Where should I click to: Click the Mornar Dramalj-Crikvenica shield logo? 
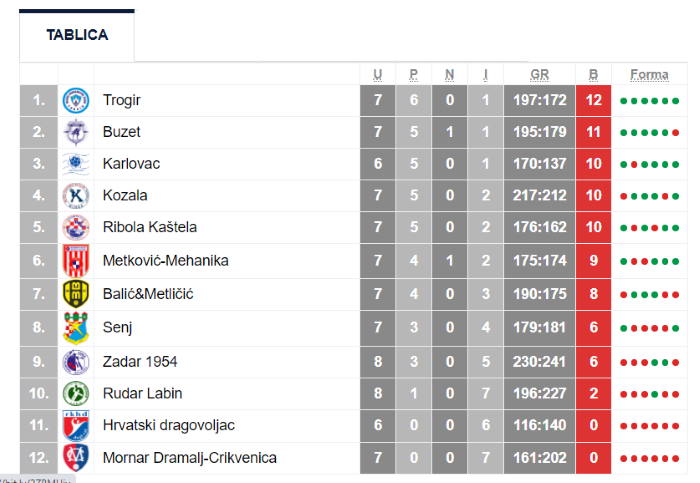pos(76,458)
